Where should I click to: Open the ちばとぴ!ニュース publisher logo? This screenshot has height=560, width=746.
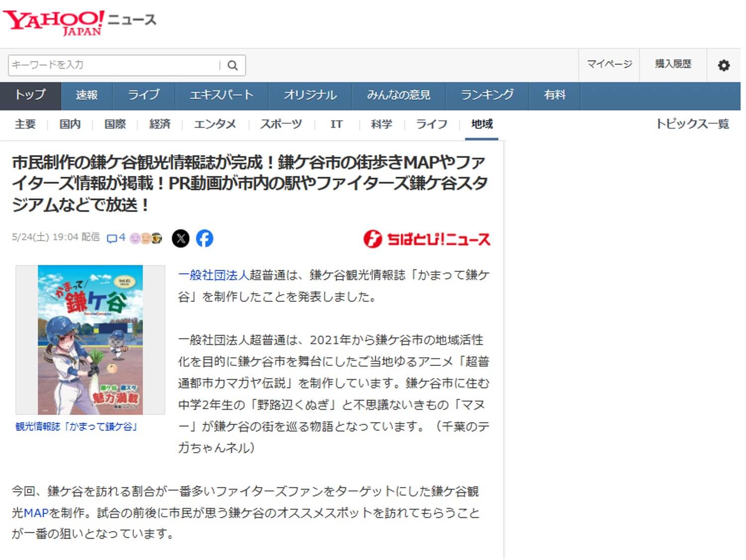click(x=427, y=239)
